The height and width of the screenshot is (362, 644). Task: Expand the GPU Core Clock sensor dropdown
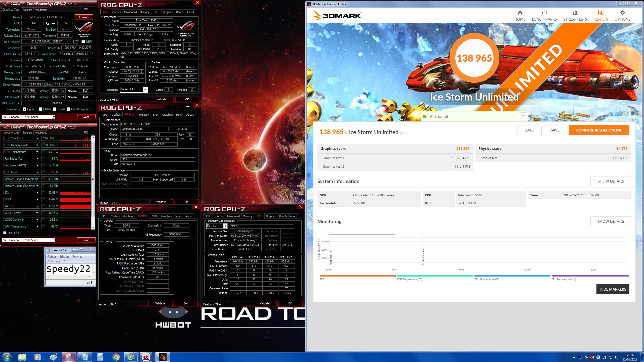(x=37, y=138)
